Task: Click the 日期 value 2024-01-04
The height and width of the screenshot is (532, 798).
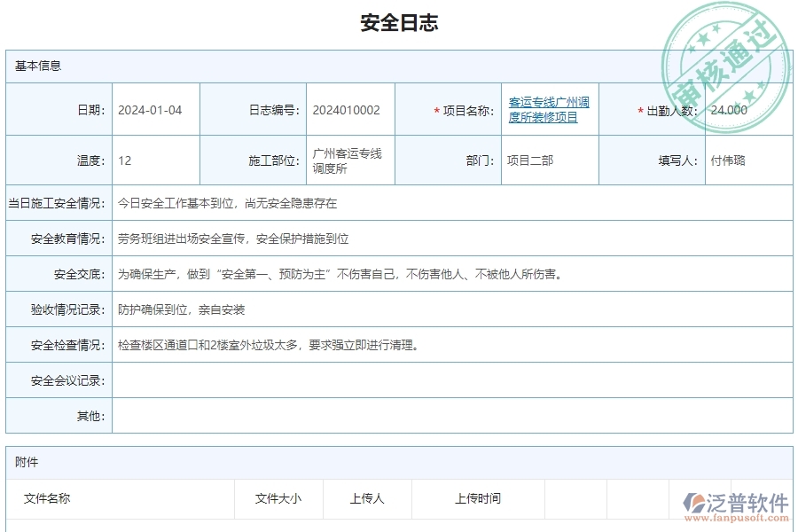Action: point(152,108)
